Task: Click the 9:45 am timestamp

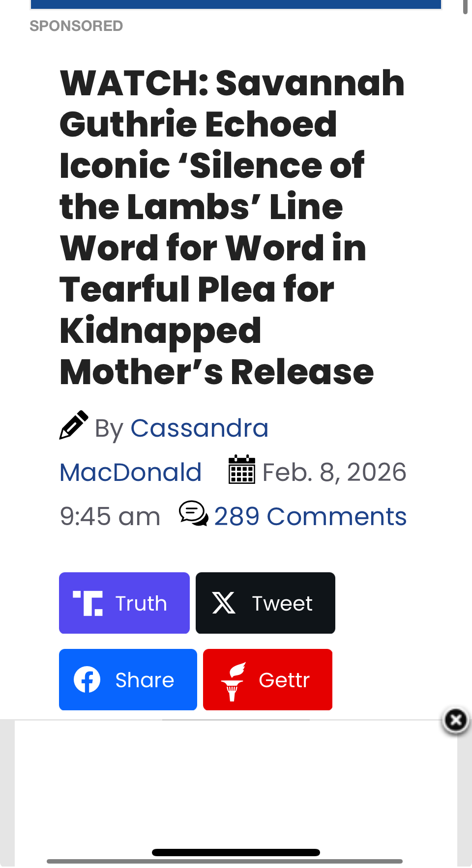Action: coord(110,516)
